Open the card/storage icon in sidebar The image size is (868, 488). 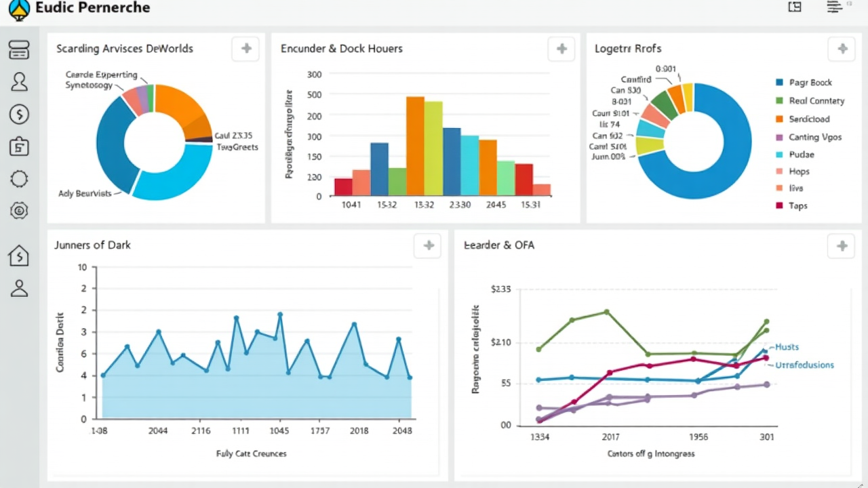click(19, 49)
